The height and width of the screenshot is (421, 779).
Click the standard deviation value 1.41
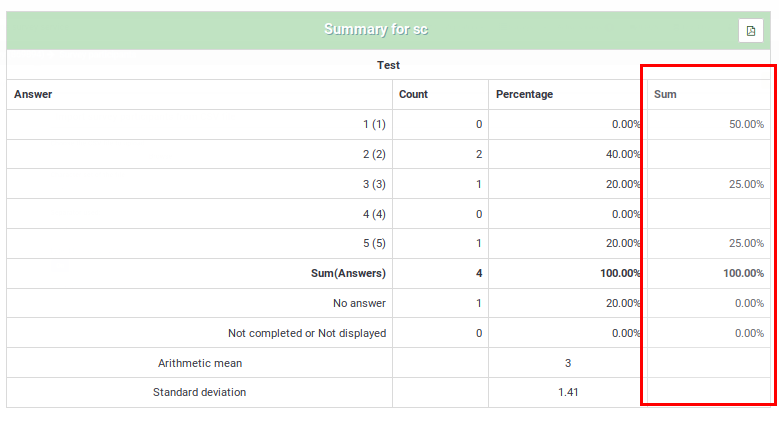click(x=568, y=392)
